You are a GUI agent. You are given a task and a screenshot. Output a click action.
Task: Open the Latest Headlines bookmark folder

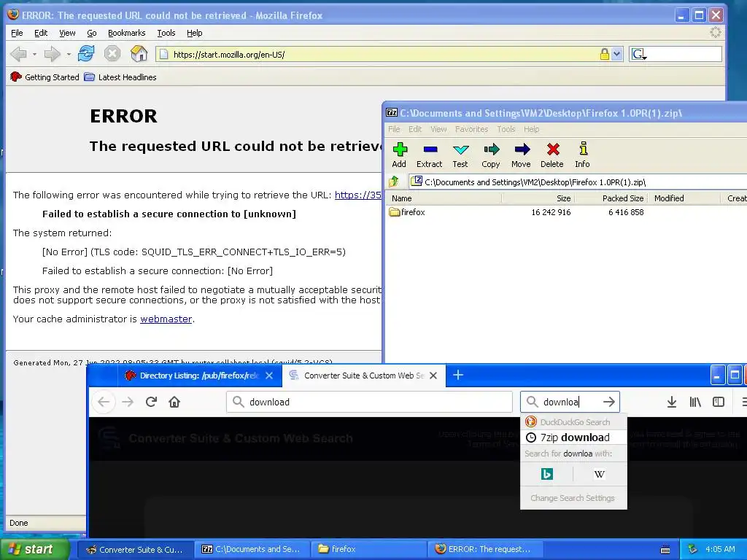(x=120, y=77)
